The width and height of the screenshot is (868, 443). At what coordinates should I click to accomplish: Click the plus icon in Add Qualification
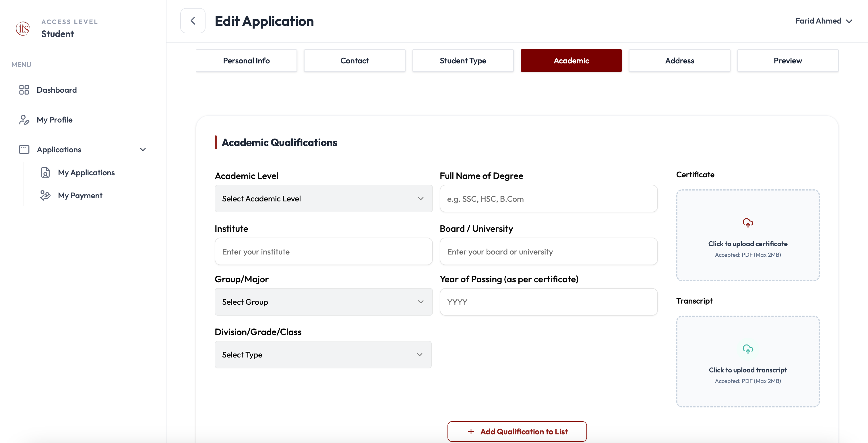click(x=471, y=432)
